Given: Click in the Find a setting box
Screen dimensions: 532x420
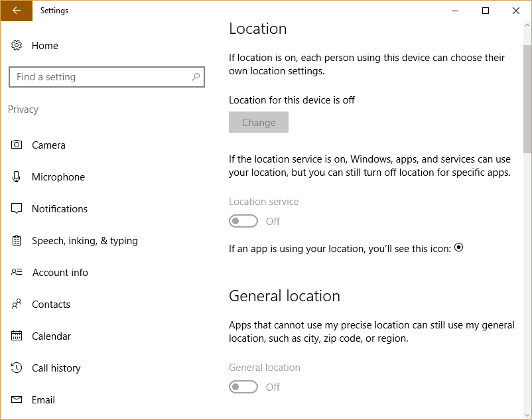Looking at the screenshot, I should click(107, 77).
